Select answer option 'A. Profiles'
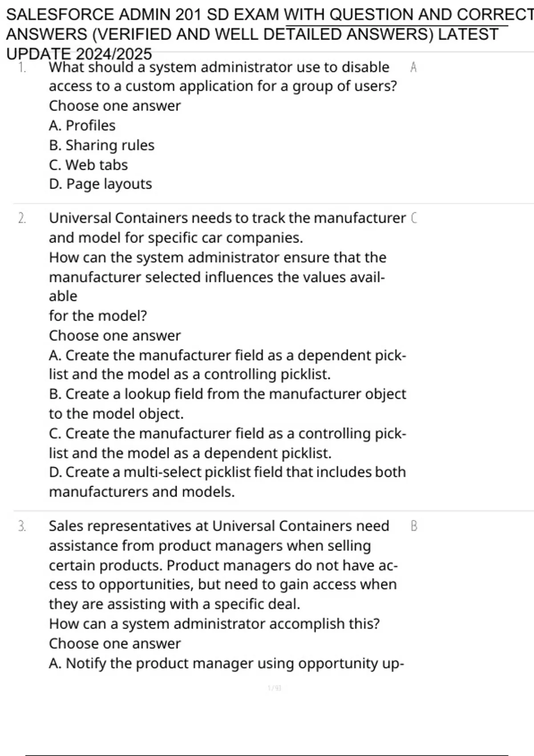Screen dimensions: 534x756 click(x=82, y=125)
